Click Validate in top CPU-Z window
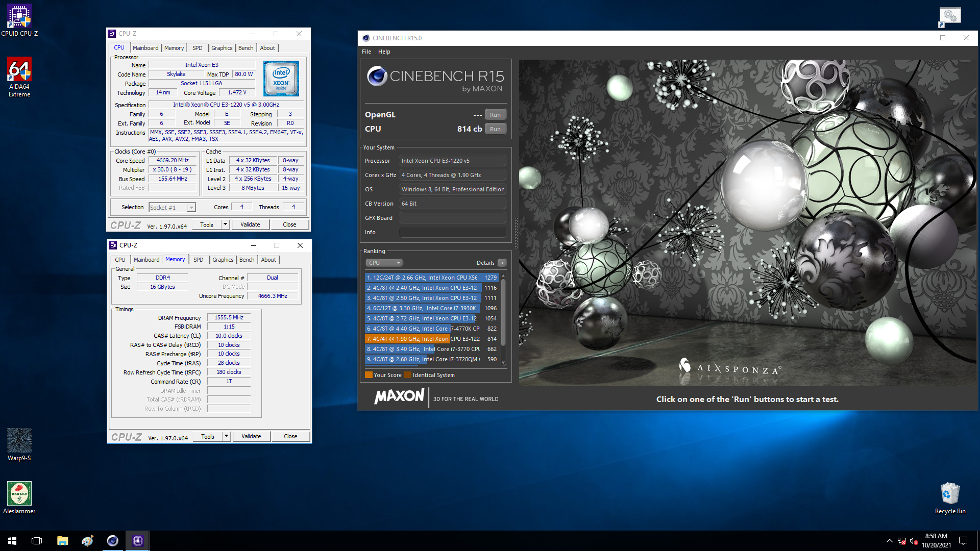 [250, 224]
